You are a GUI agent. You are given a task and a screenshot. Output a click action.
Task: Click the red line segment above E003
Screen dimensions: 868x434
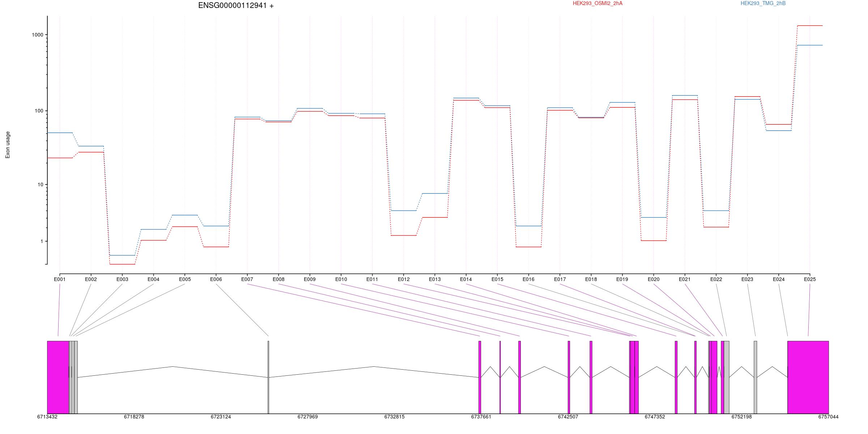tap(122, 264)
